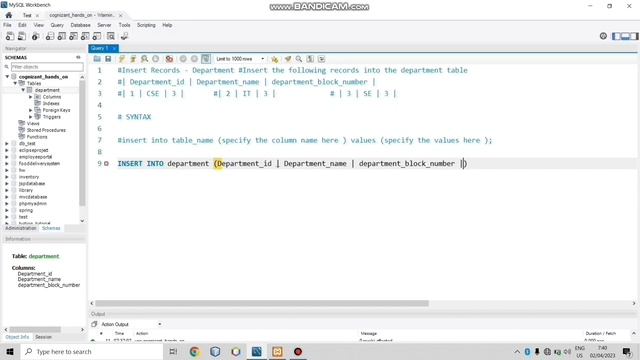The image size is (640, 360).
Task: Collapse the department table node
Action: (x=23, y=90)
